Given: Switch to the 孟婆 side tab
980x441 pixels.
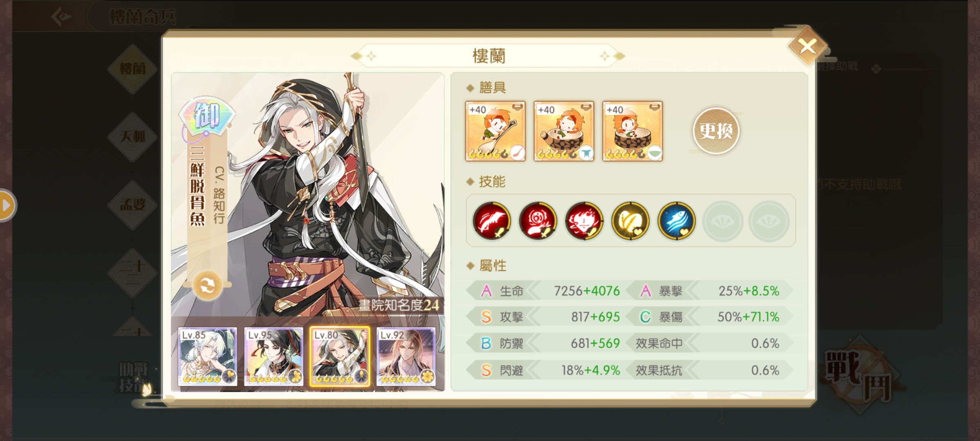Looking at the screenshot, I should tap(133, 205).
